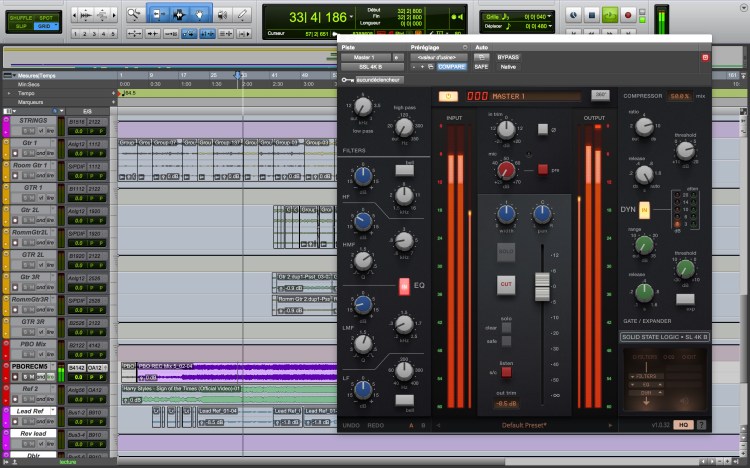Viewport: 750px width, 468px height.
Task: Click the plugin power on button
Action: coord(447,96)
